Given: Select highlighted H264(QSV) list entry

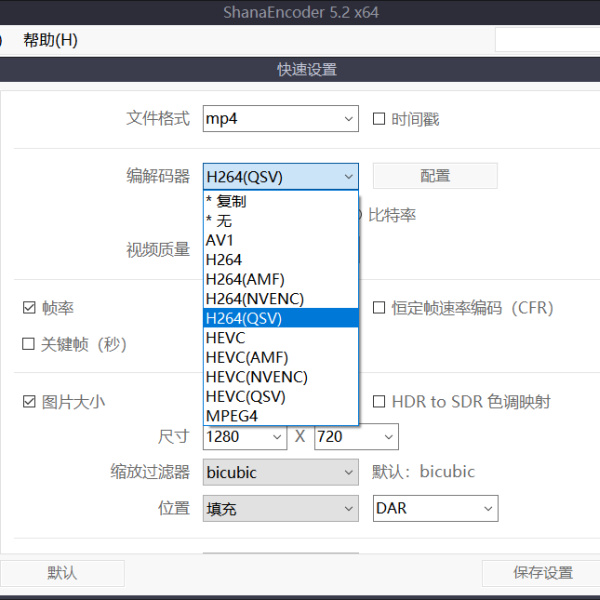Looking at the screenshot, I should [280, 318].
